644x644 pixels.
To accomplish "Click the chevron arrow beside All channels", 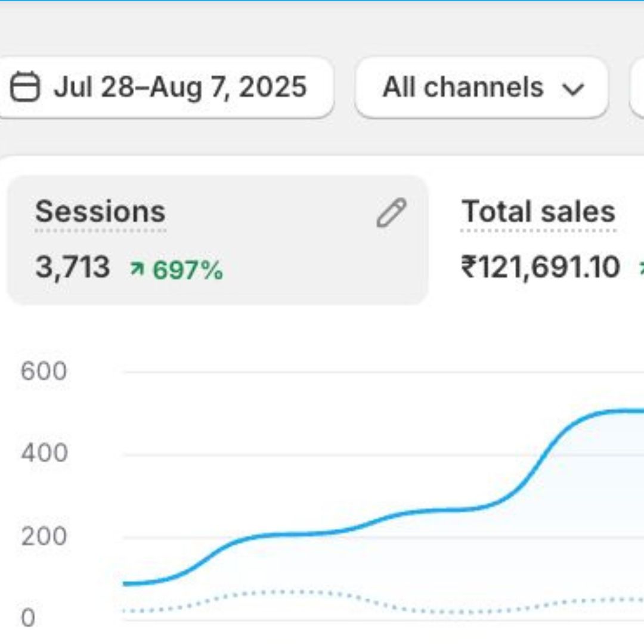I will pos(572,89).
